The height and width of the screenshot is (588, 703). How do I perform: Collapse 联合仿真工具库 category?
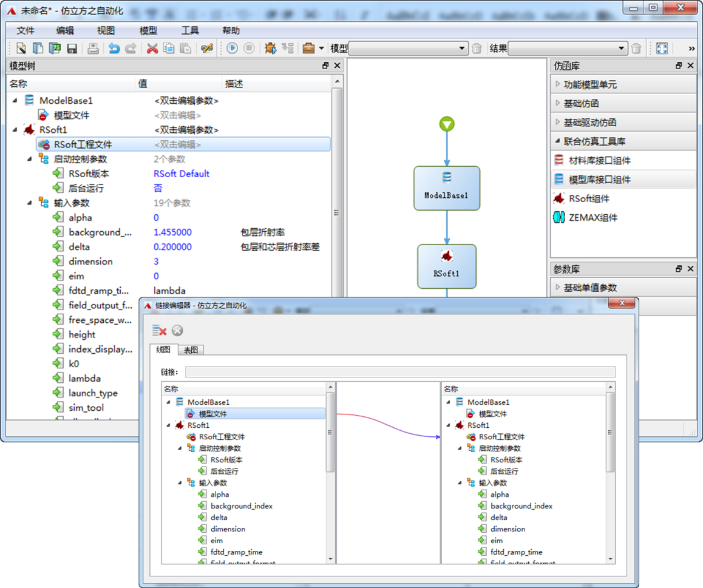[558, 141]
